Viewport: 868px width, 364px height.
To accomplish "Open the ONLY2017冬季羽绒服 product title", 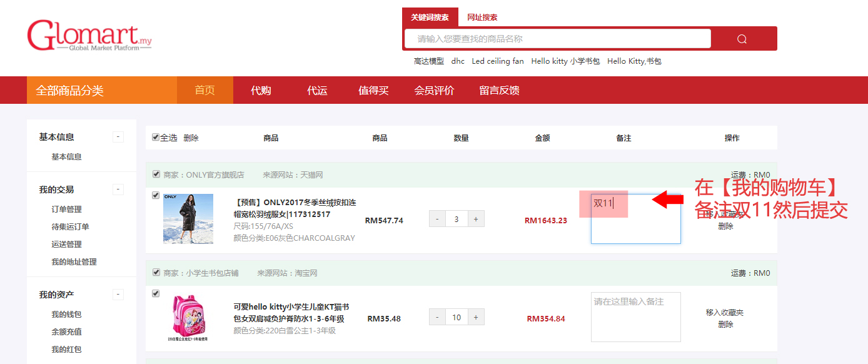I will click(295, 208).
